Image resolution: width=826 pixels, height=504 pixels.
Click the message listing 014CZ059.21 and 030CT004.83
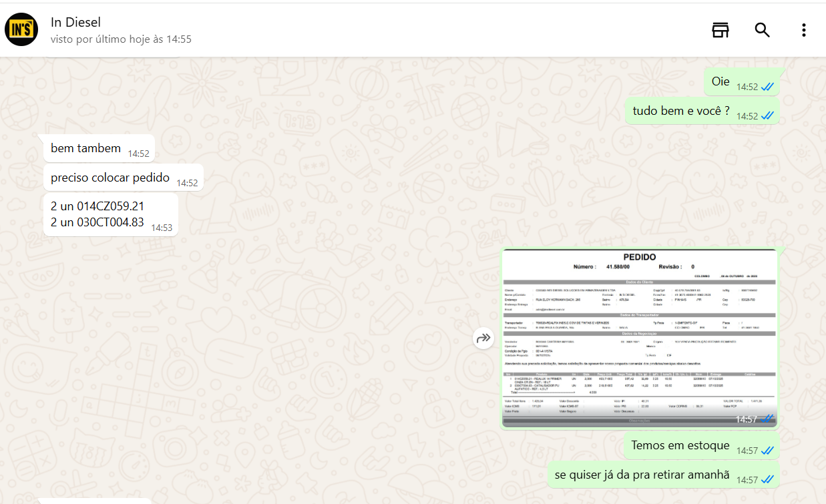click(x=97, y=214)
